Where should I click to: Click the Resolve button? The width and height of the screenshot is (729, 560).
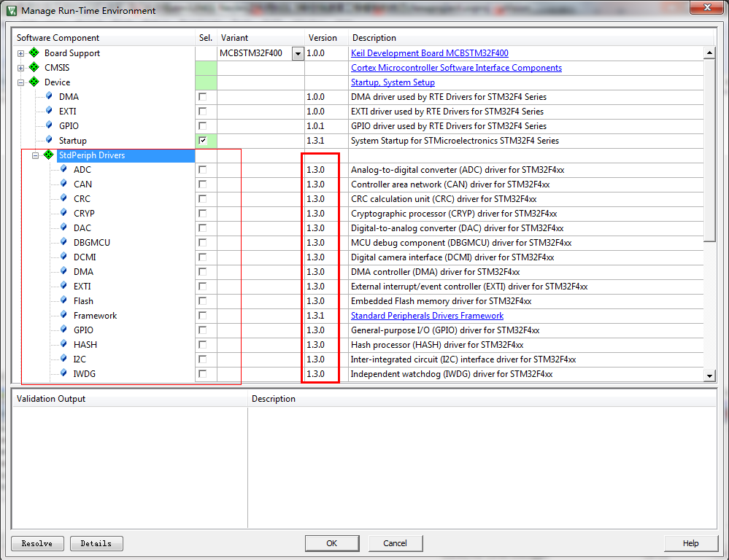click(38, 543)
